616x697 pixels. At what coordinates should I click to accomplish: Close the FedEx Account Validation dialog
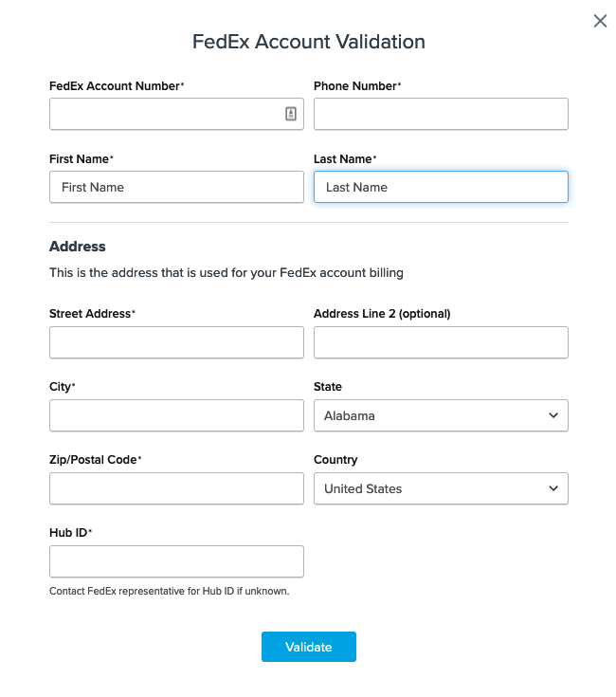[600, 21]
